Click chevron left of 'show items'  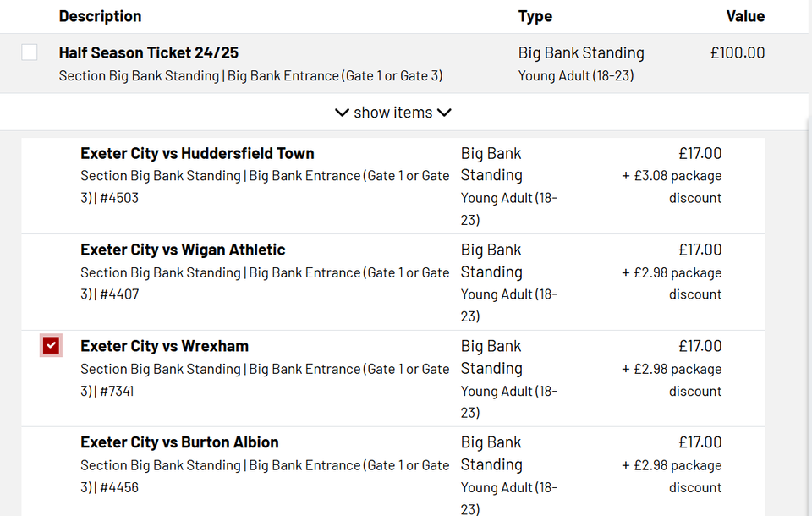pos(342,113)
